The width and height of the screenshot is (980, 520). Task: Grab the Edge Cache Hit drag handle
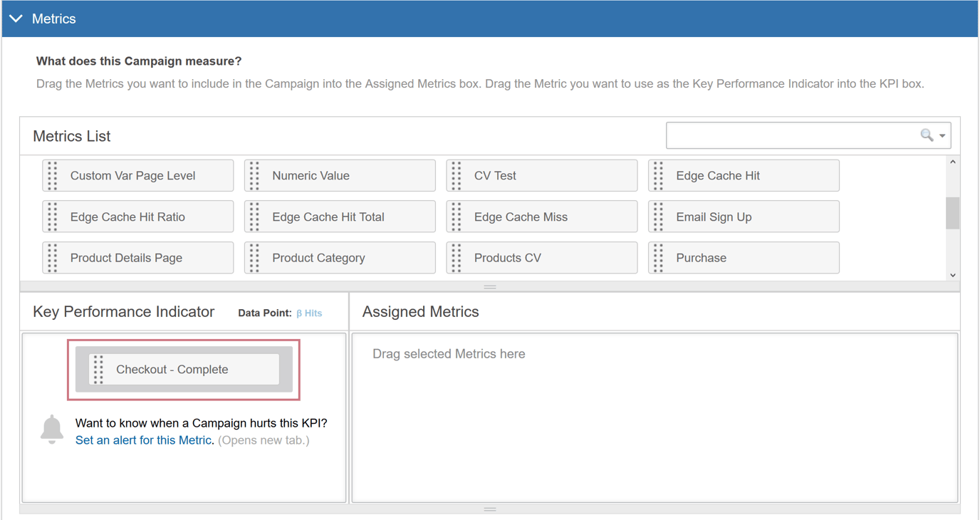click(x=659, y=176)
